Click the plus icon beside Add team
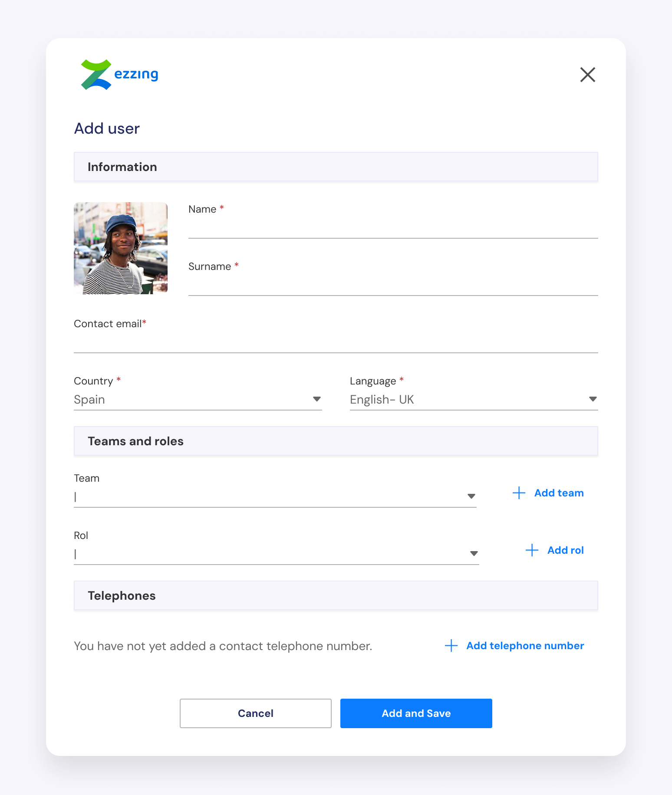This screenshot has height=795, width=672. point(519,493)
